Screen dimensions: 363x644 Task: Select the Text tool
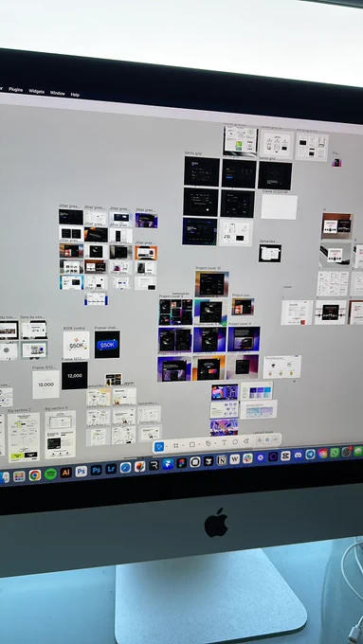[224, 443]
